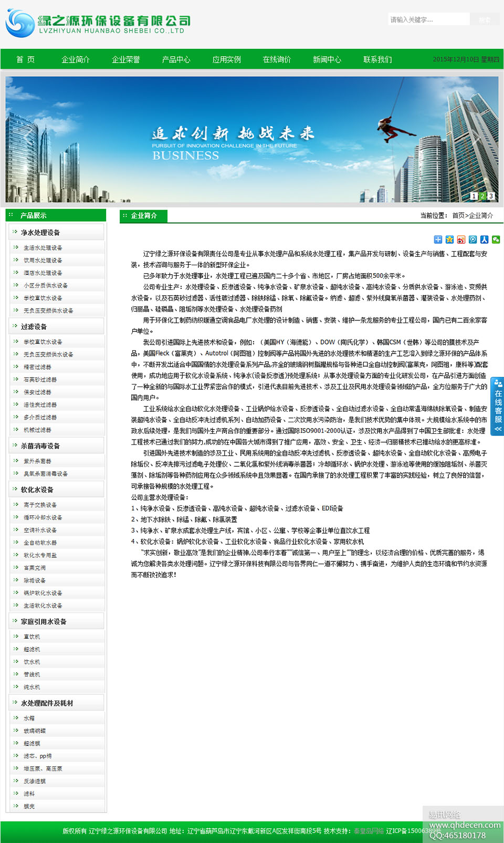Select 空调补水设备 in sidebar
The image size is (504, 843).
pos(40,530)
